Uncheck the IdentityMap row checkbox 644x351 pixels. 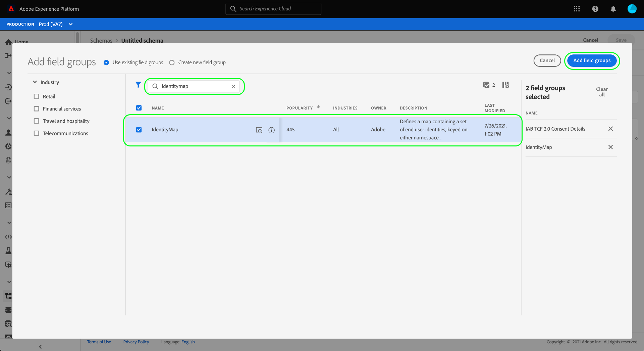pos(139,130)
